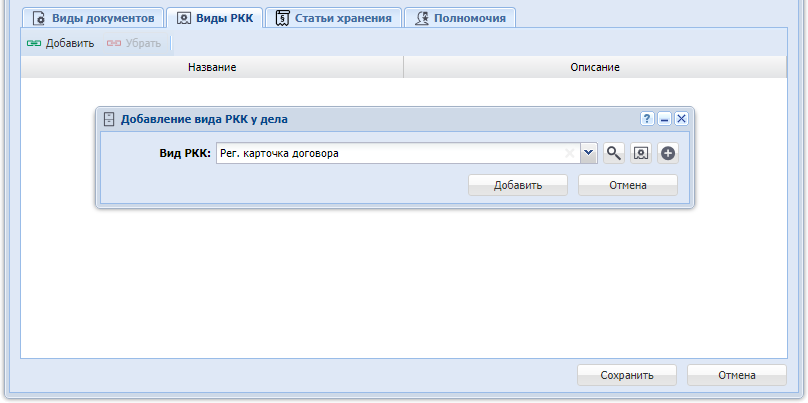
Task: Click inside the Рег. карточка договора field
Action: pos(392,153)
